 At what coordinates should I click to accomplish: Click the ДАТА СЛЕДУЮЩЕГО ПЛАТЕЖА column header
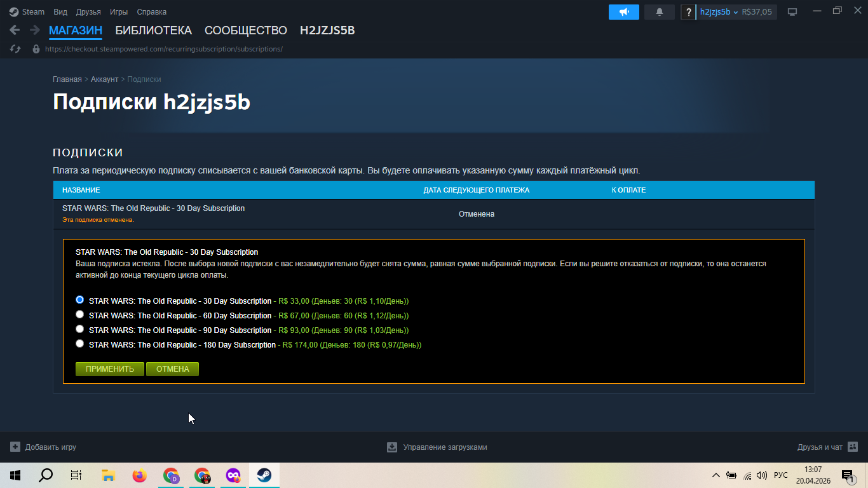(477, 190)
